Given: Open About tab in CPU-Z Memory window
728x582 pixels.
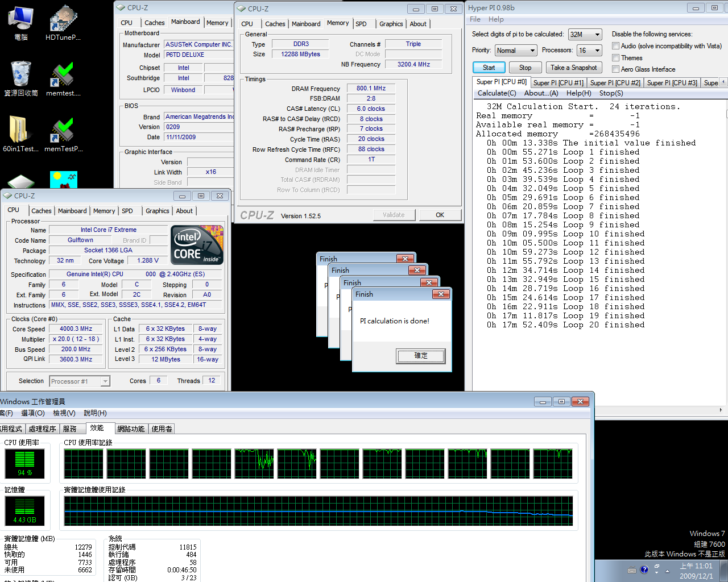Looking at the screenshot, I should (x=418, y=24).
